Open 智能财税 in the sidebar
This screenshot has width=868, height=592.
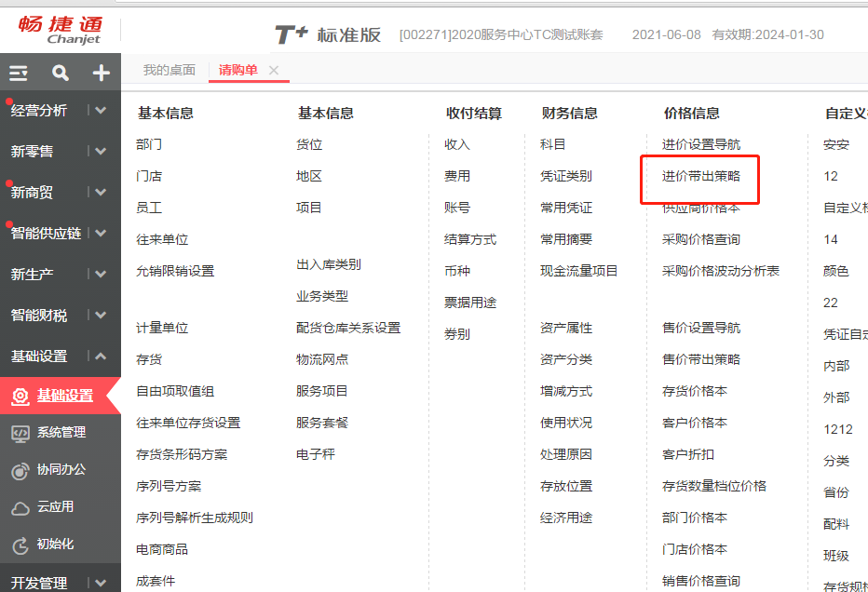click(39, 316)
